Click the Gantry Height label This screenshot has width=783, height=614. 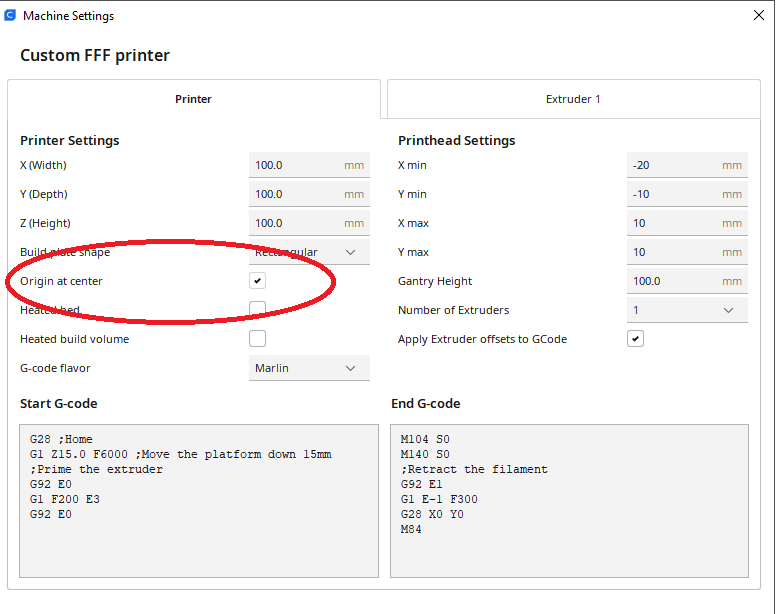pos(434,281)
